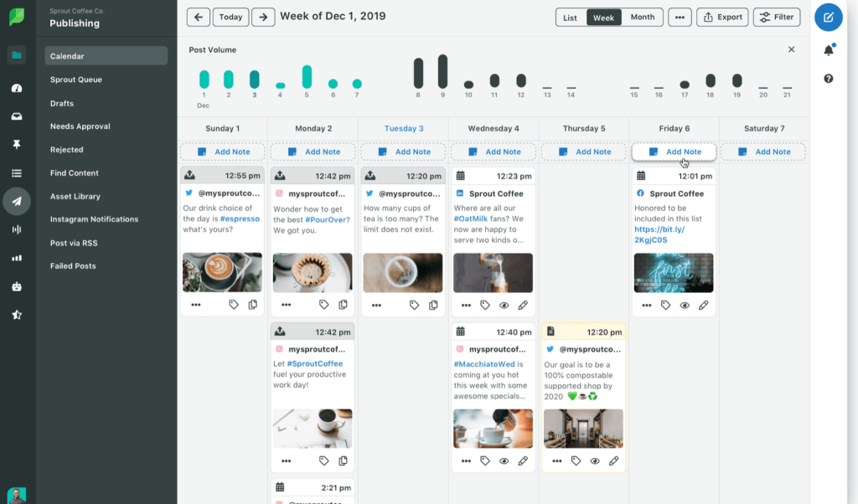Image resolution: width=858 pixels, height=504 pixels.
Task: Toggle preview eye on Friday's Sprout Coffee post
Action: (685, 305)
